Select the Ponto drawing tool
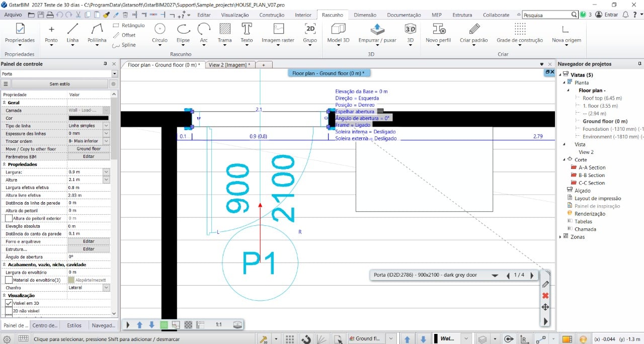This screenshot has height=344, width=644. pos(51,34)
